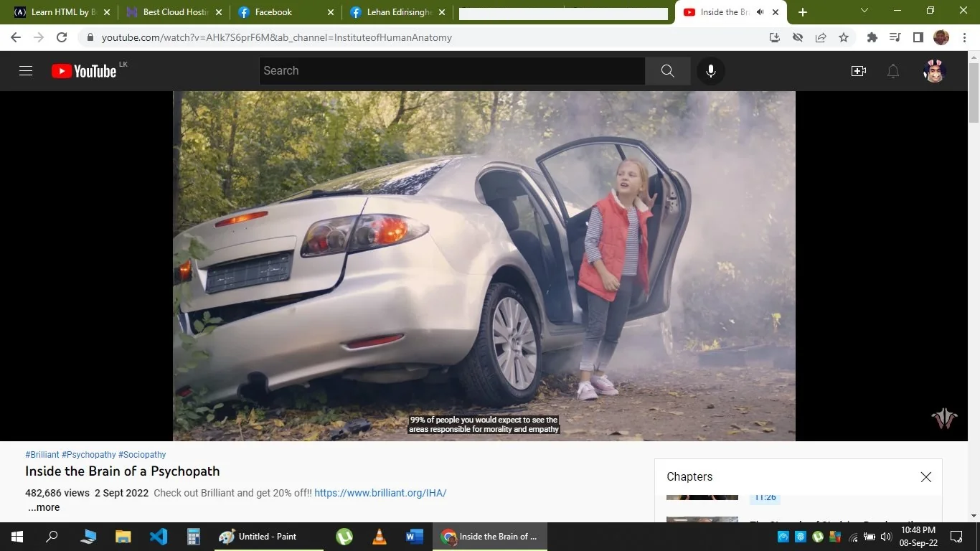The image size is (980, 551).
Task: Jump to the 11:26 chapter timestamp
Action: 765,497
